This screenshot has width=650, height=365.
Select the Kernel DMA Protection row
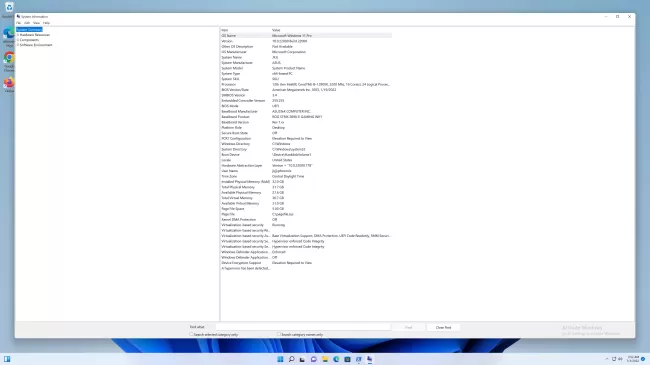click(x=306, y=219)
